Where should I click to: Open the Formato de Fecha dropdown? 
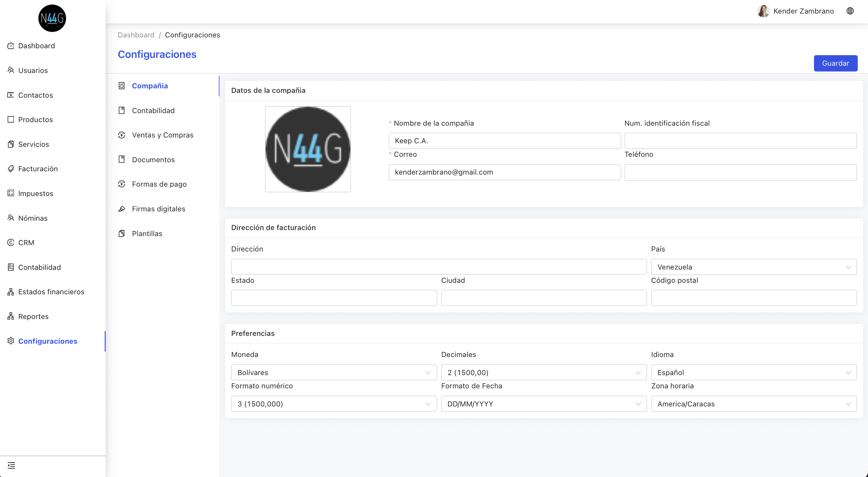tap(544, 404)
